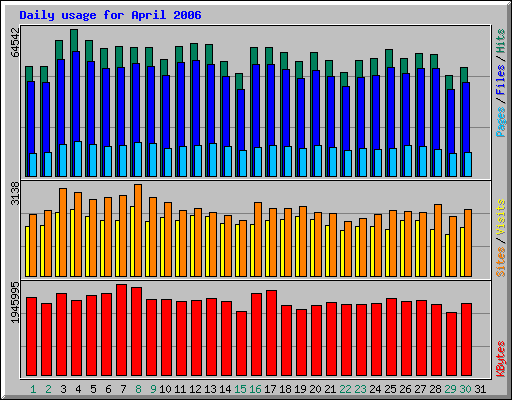Select day 13 on the x-axis
Screen dimensions: 512x400
210,389
